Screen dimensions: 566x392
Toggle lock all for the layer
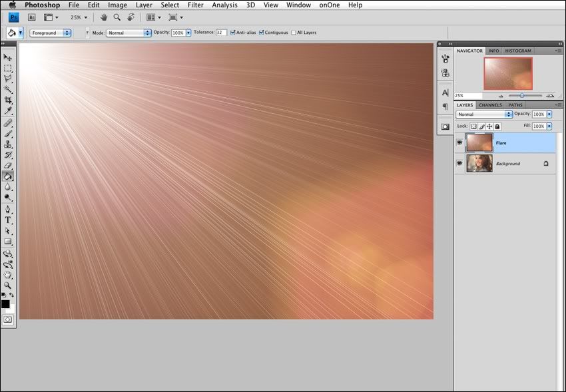497,126
